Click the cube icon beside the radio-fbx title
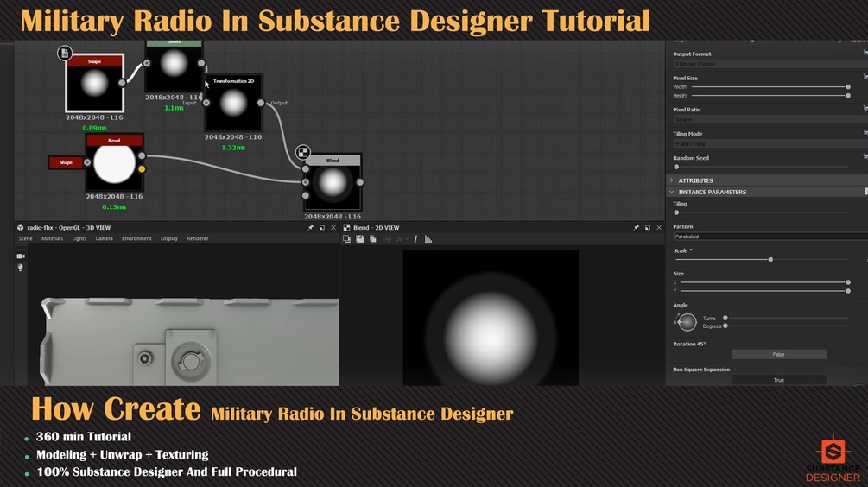This screenshot has width=868, height=487. [x=21, y=227]
